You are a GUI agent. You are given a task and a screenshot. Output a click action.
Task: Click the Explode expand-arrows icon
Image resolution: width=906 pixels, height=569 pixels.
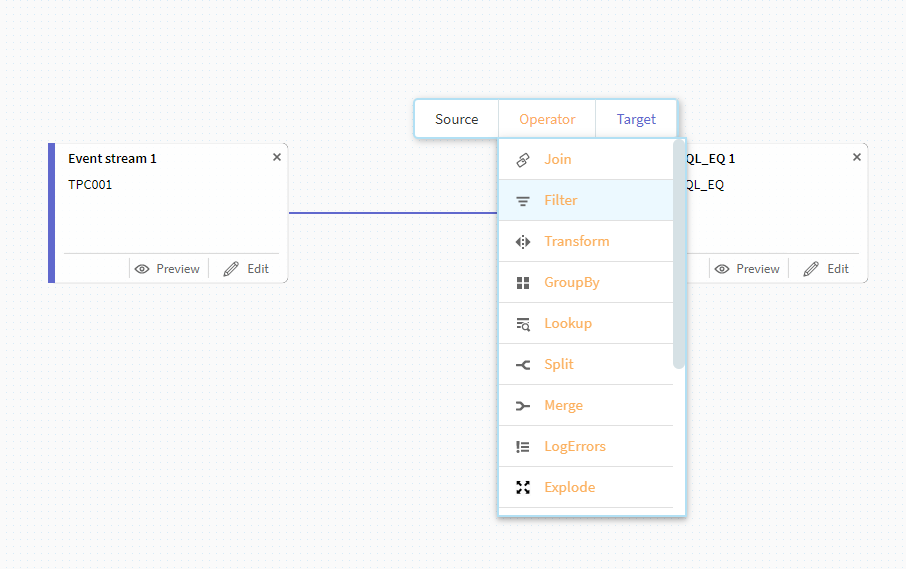tap(522, 488)
